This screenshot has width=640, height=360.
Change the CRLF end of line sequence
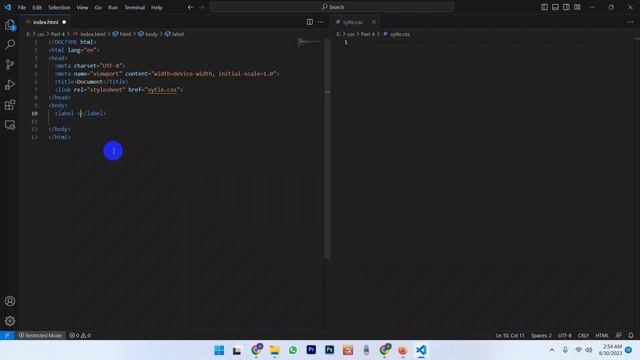click(x=583, y=335)
